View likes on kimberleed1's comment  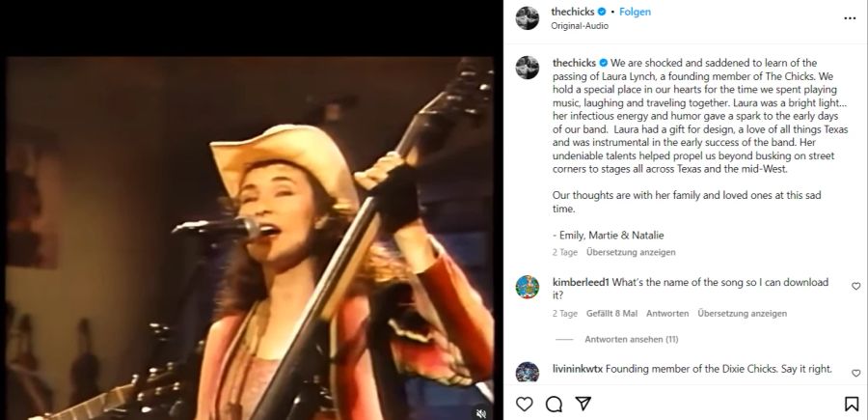[x=611, y=314]
